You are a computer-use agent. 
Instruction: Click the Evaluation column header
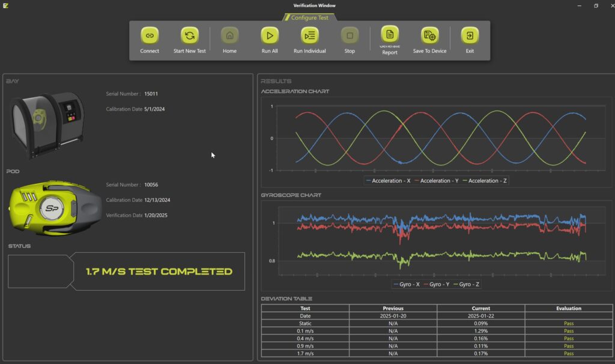click(568, 308)
